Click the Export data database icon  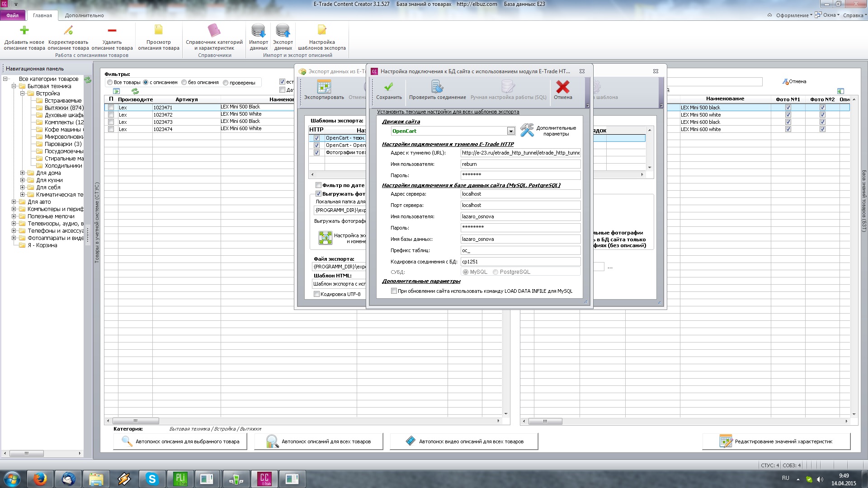click(x=283, y=30)
